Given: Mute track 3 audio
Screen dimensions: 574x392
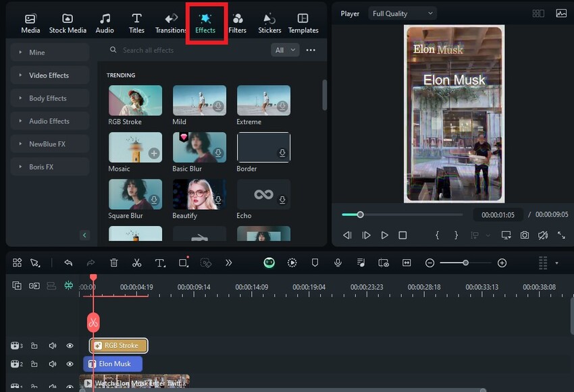Looking at the screenshot, I should pyautogui.click(x=53, y=345).
